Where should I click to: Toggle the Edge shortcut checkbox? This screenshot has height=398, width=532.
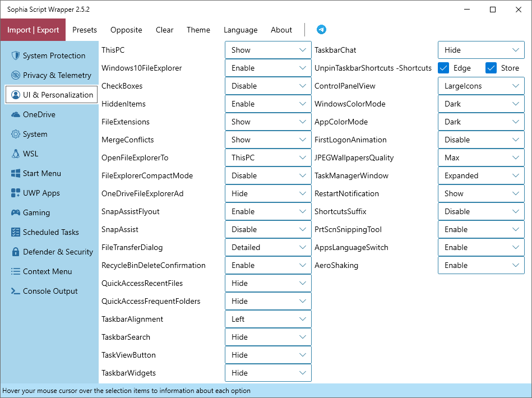[443, 68]
